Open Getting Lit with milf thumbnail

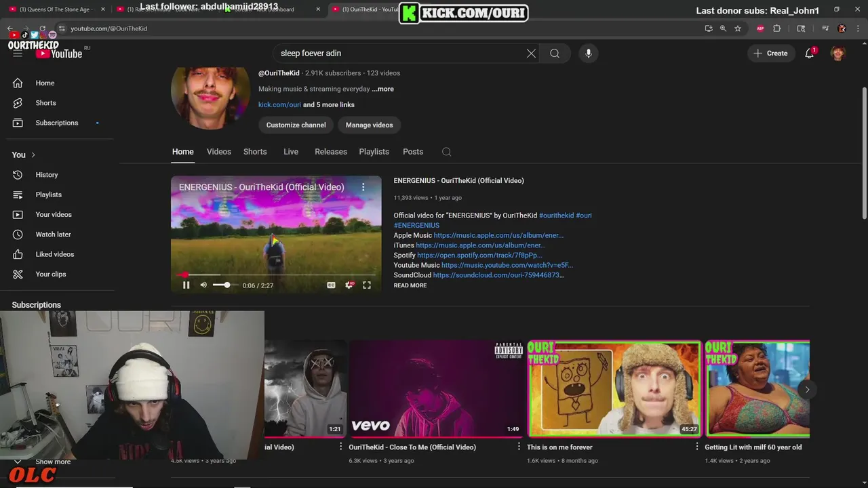coord(757,389)
